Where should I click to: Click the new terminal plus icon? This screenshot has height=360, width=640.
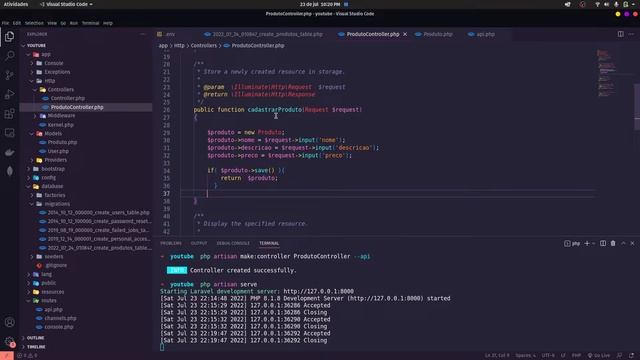(x=587, y=243)
